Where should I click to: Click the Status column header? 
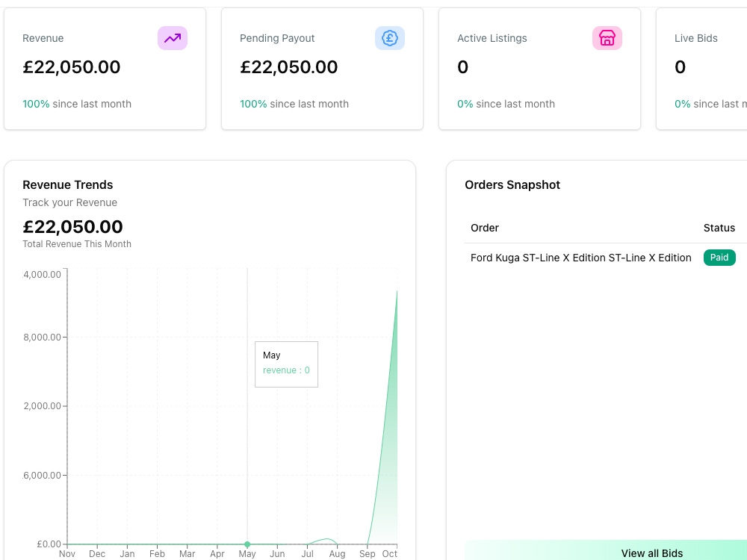point(719,228)
